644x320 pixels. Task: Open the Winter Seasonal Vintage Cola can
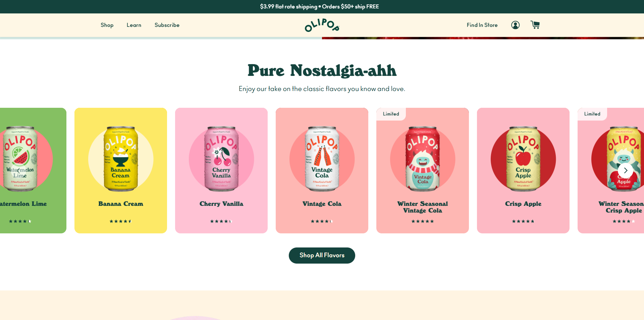(423, 159)
